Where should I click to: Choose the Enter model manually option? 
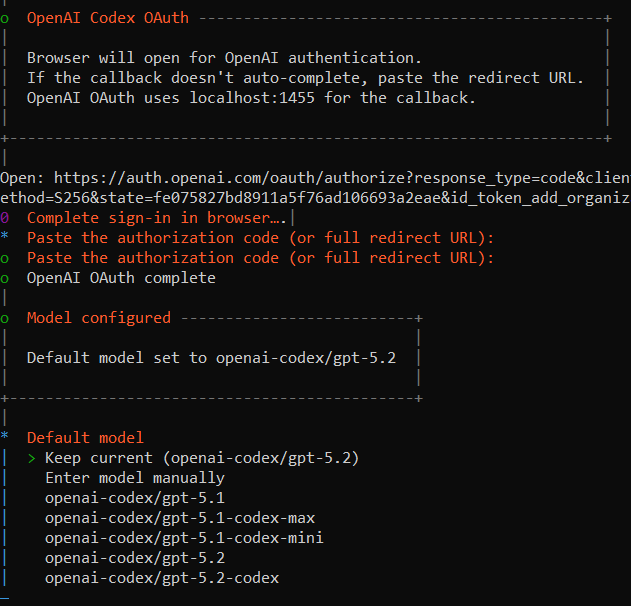pos(135,478)
